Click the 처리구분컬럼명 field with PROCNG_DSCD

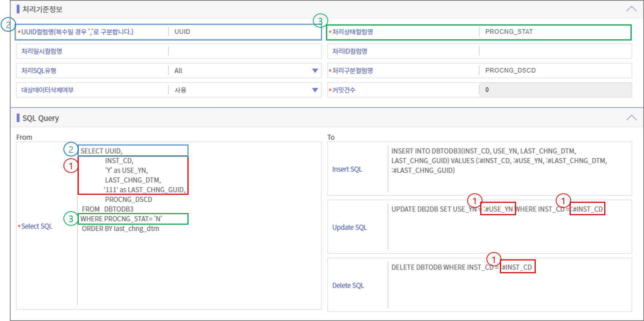pos(555,70)
